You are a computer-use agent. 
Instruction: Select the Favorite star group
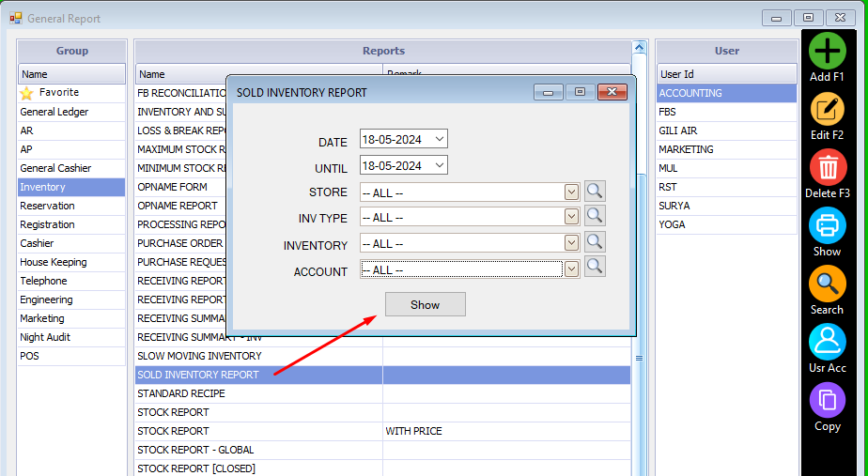coord(71,93)
